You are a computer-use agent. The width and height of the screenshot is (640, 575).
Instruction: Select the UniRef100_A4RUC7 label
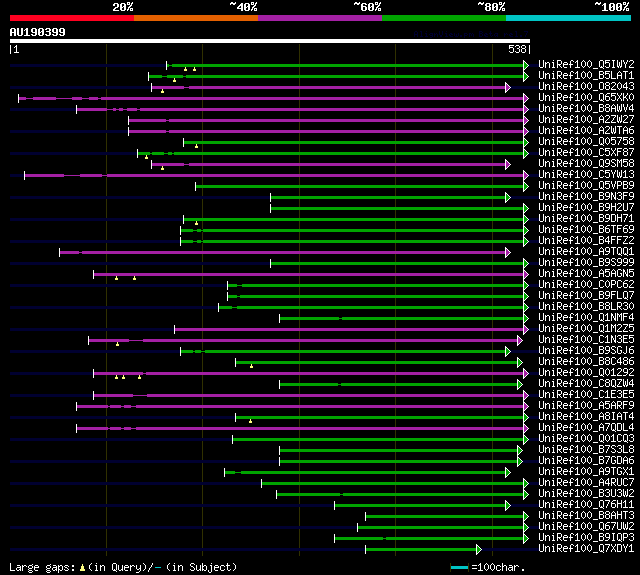pyautogui.click(x=586, y=483)
